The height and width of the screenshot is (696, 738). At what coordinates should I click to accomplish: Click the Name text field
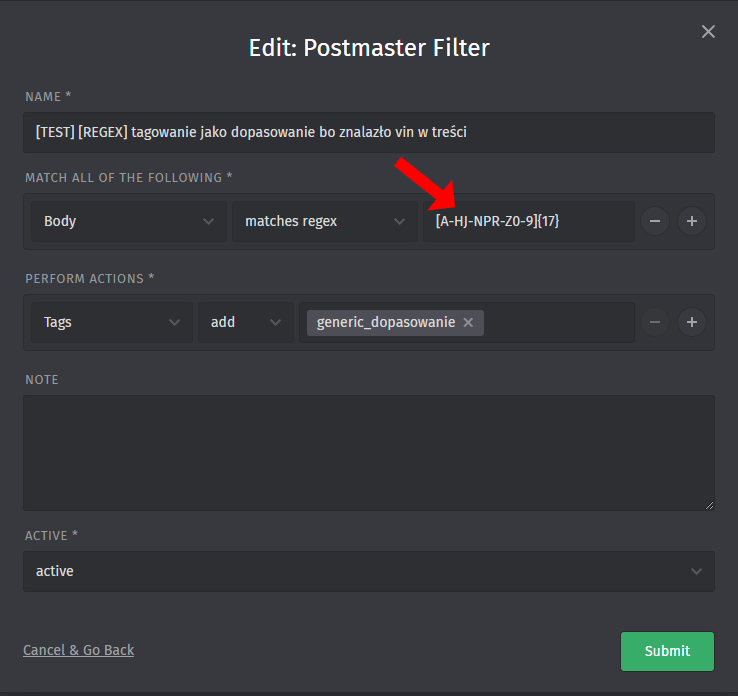368,132
